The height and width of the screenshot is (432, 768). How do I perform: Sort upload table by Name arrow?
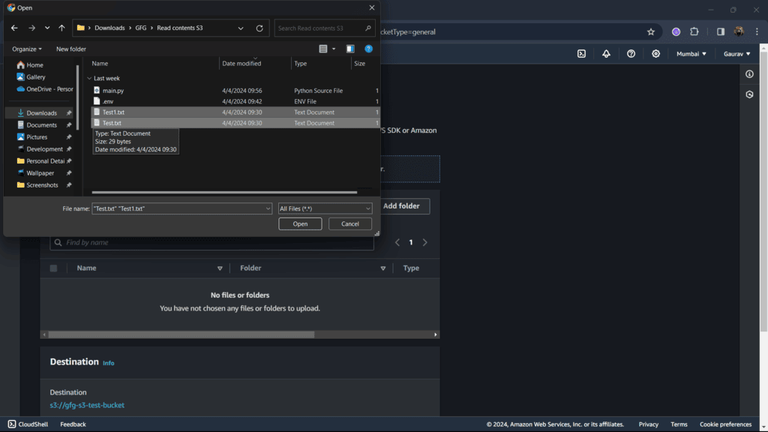click(220, 268)
